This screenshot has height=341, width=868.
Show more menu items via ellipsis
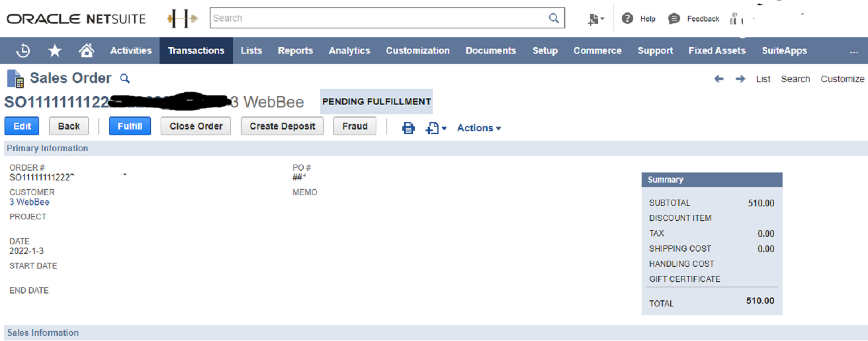[x=853, y=51]
